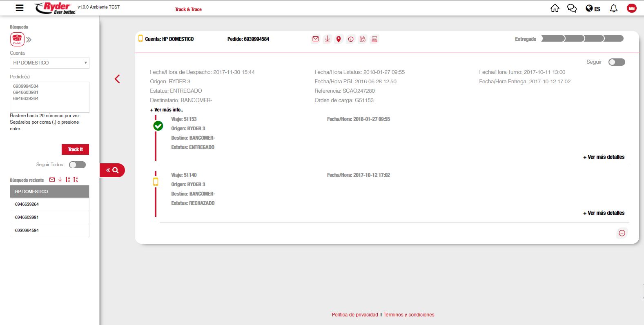
Task: Open the Política de privacidad link
Action: point(355,315)
